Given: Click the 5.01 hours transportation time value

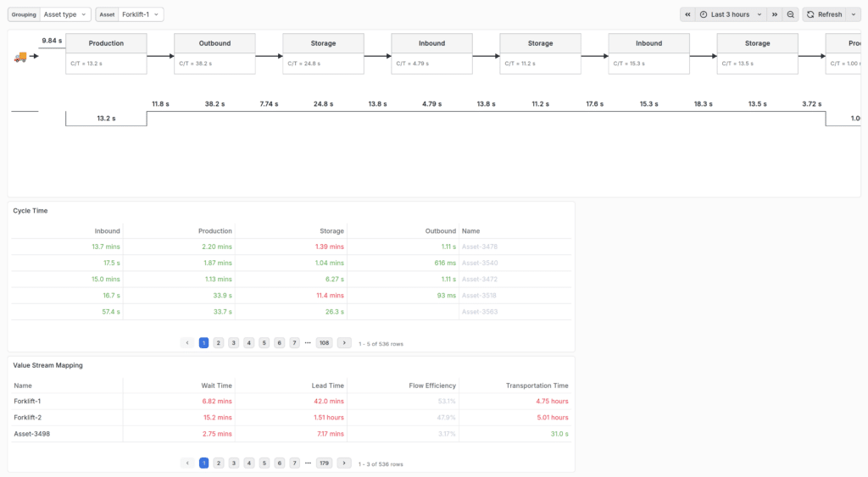Looking at the screenshot, I should (x=553, y=417).
